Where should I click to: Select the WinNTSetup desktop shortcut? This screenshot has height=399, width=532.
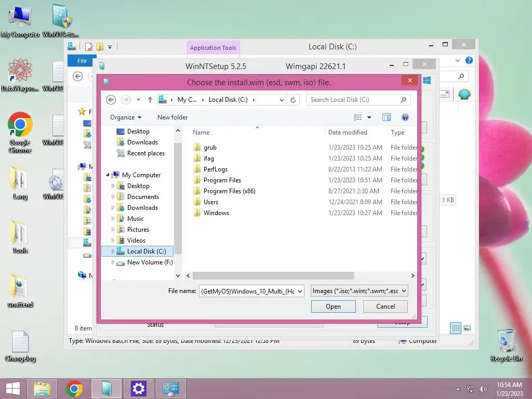click(61, 21)
